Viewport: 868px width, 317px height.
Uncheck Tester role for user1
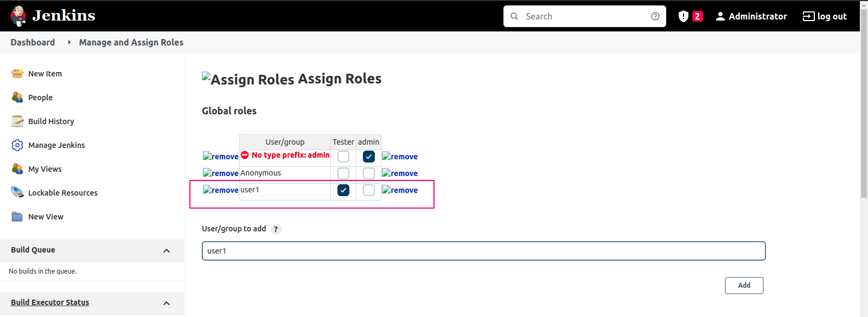coord(343,190)
